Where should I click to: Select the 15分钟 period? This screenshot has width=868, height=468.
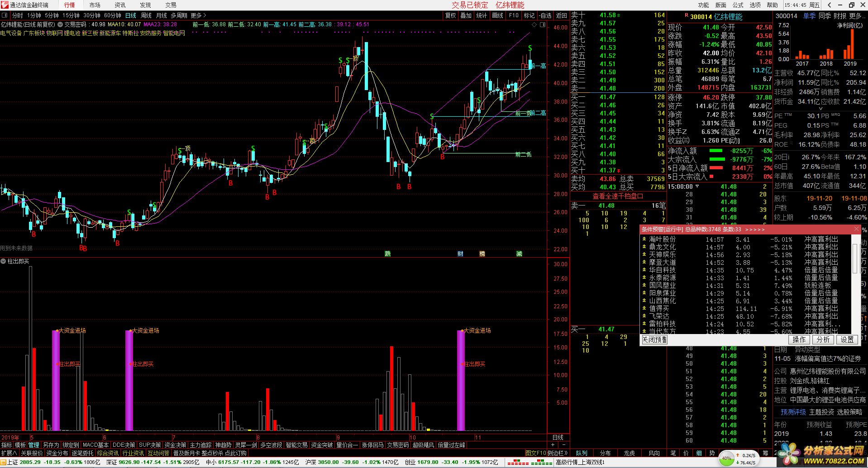(x=71, y=15)
